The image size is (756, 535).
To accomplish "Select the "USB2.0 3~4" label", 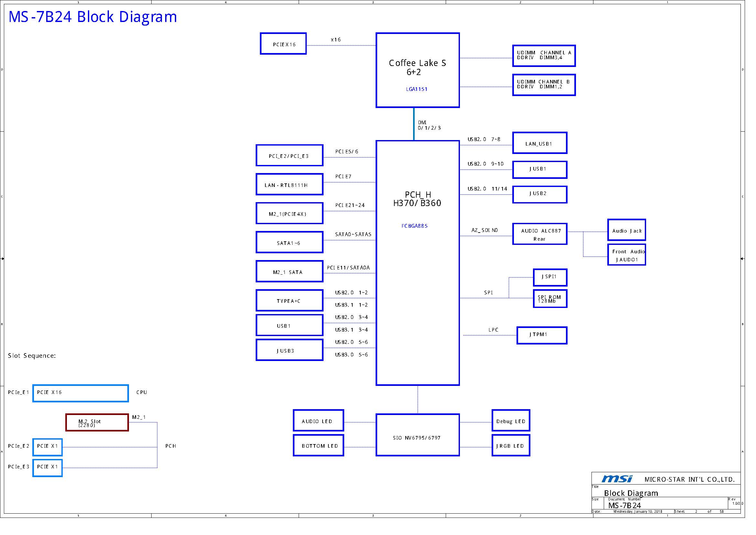I will (x=351, y=317).
